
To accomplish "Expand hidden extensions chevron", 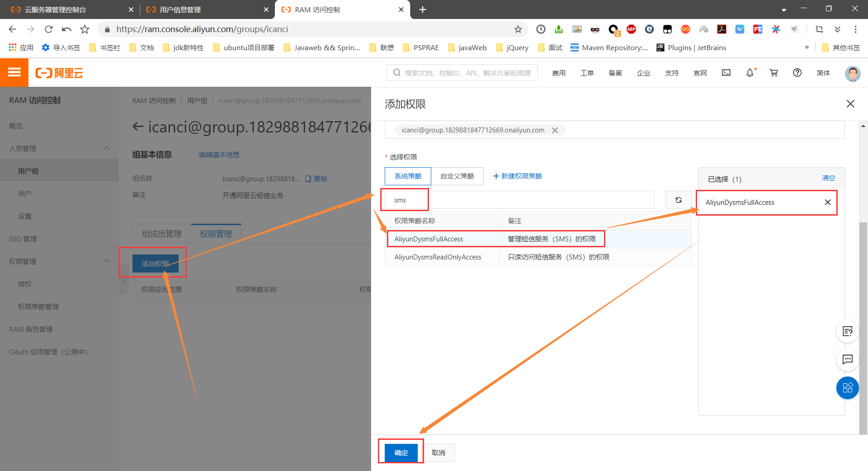I will (837, 29).
